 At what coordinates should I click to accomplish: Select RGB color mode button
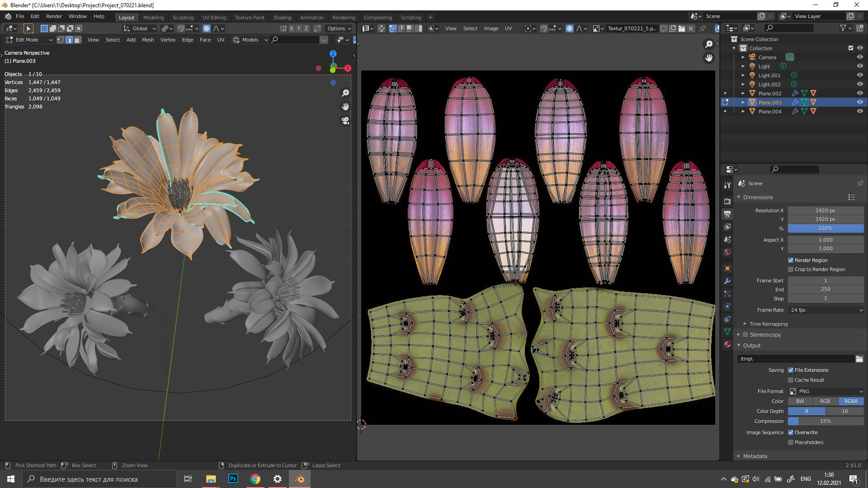[x=825, y=401]
